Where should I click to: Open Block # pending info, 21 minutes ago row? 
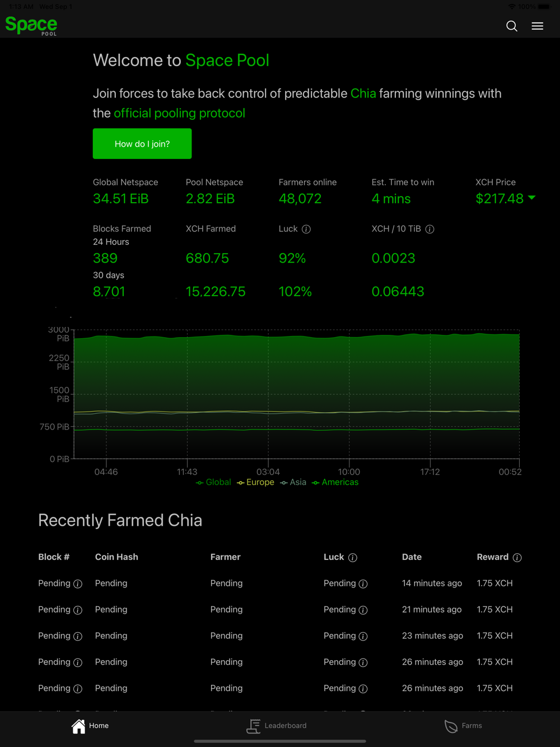[78, 610]
